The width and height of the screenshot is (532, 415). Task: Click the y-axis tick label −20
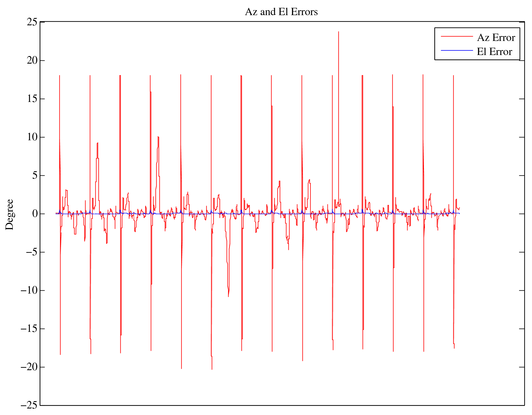(x=29, y=367)
